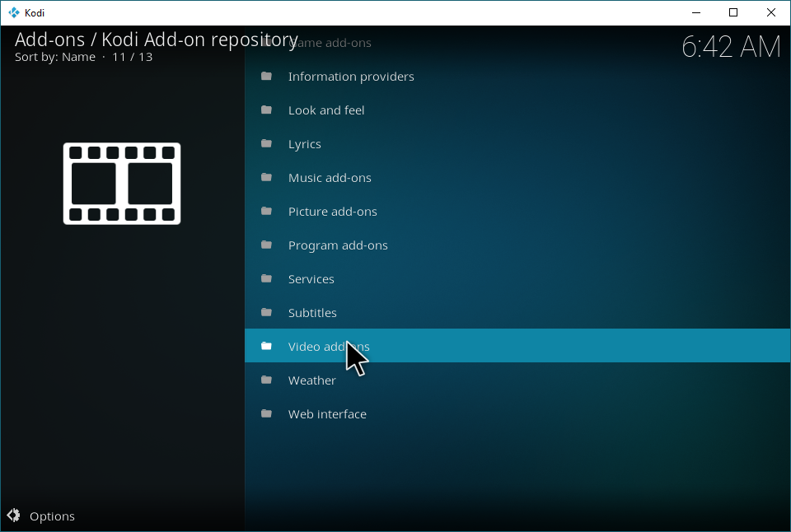791x532 pixels.
Task: Click the Sort by: Name label
Action: point(55,57)
